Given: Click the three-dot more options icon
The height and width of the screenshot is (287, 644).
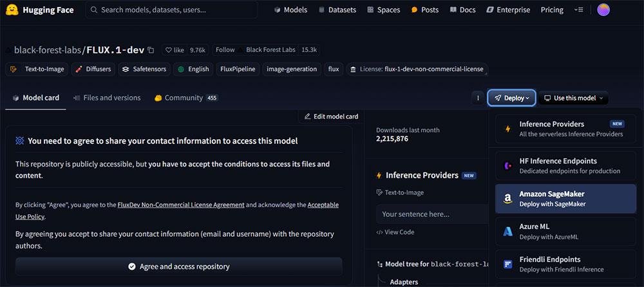Looking at the screenshot, I should click(478, 98).
